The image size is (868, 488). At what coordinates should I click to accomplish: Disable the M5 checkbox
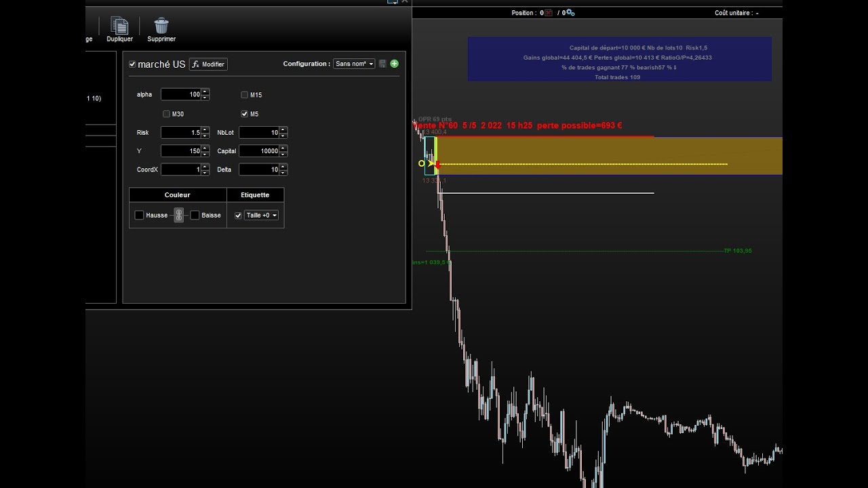tap(244, 114)
